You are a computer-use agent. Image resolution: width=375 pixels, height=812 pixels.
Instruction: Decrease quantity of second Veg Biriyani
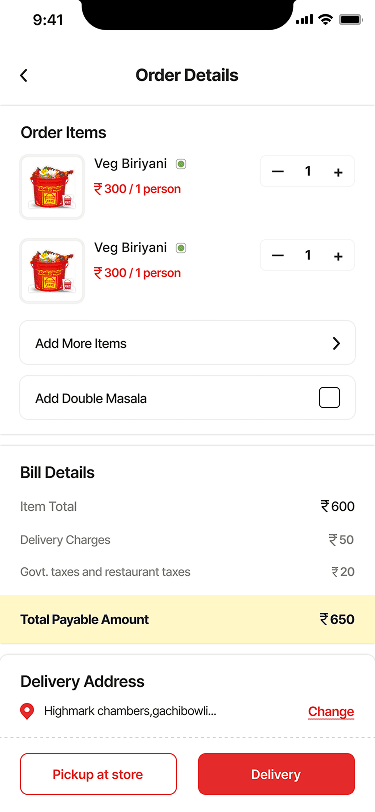[278, 255]
